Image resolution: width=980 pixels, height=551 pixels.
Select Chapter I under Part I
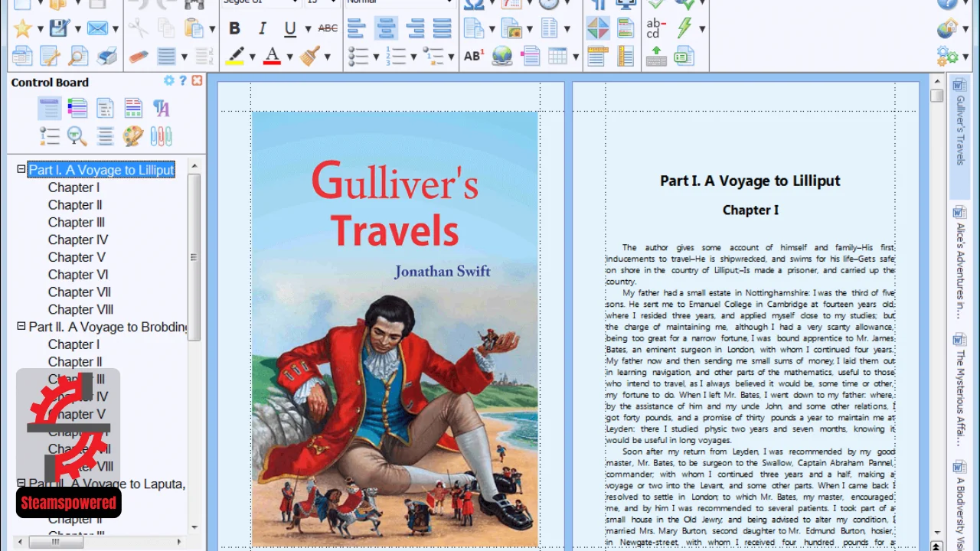(73, 187)
